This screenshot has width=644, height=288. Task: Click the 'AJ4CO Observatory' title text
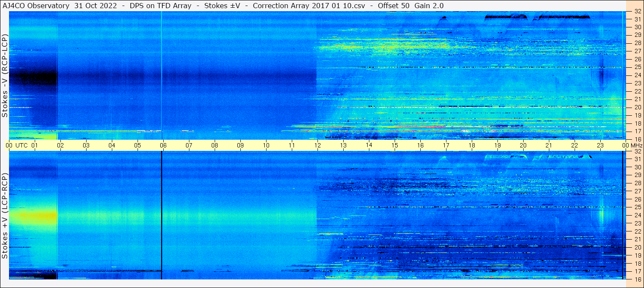[36, 6]
